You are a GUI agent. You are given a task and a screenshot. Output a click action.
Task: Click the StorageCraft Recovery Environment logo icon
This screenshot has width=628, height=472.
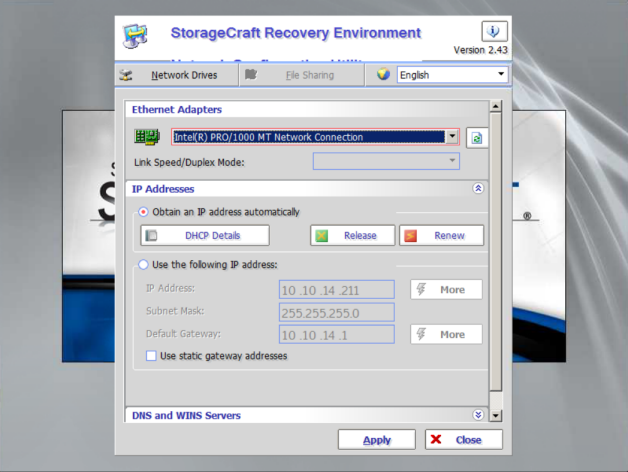point(135,36)
